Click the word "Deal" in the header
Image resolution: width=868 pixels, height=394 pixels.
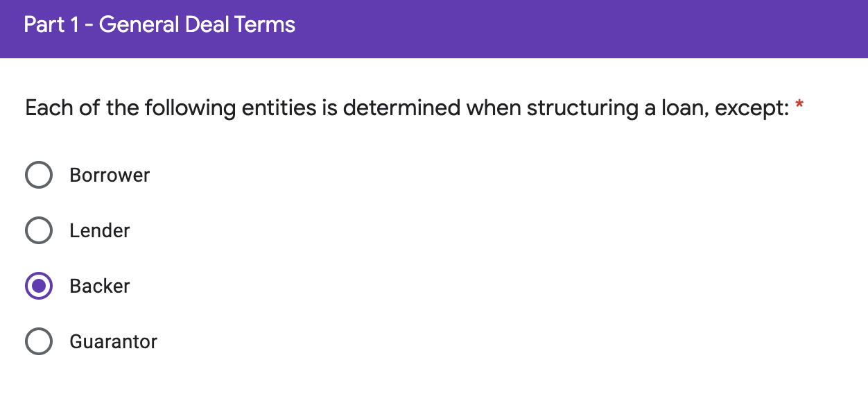(207, 25)
